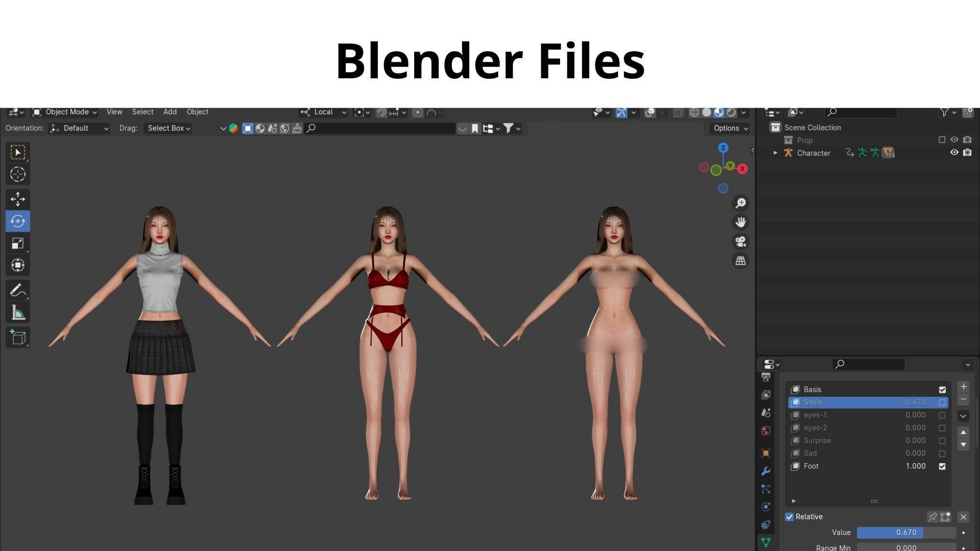980x551 pixels.
Task: Move shape key down with down arrow
Action: click(x=963, y=445)
